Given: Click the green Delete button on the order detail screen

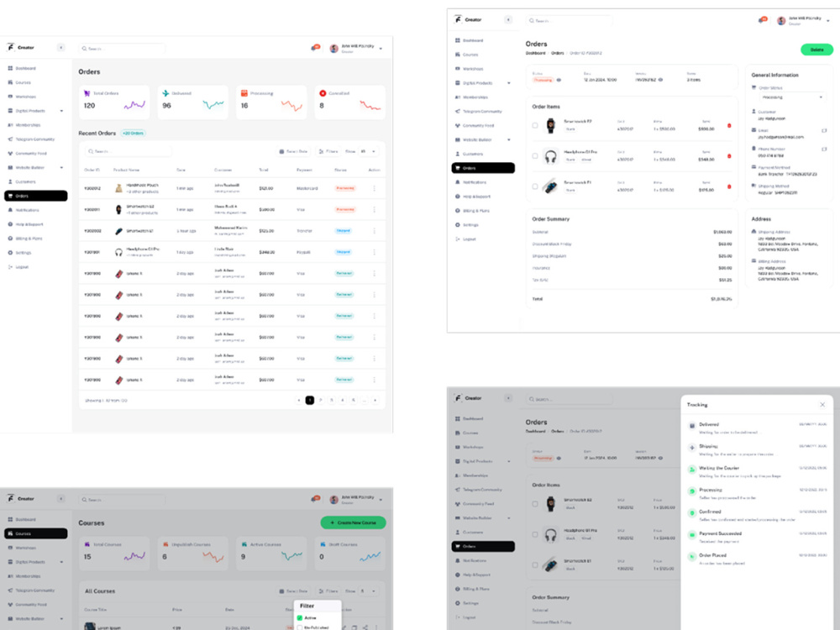Looking at the screenshot, I should pyautogui.click(x=816, y=50).
